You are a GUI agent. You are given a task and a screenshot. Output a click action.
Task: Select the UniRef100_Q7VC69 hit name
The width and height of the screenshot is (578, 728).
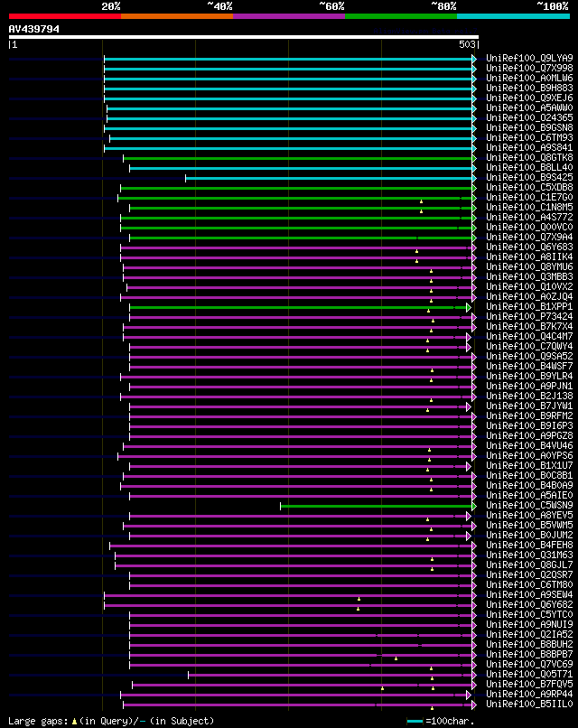pos(529,665)
